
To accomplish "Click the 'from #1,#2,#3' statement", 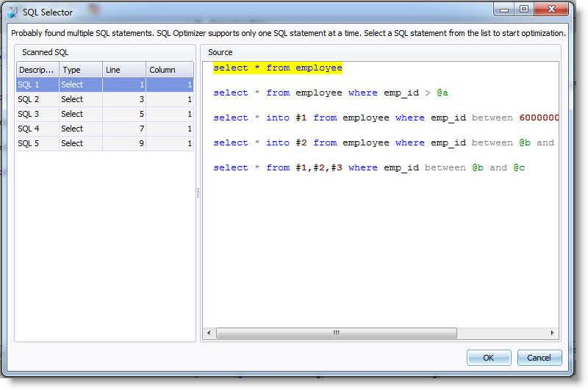I will (369, 168).
